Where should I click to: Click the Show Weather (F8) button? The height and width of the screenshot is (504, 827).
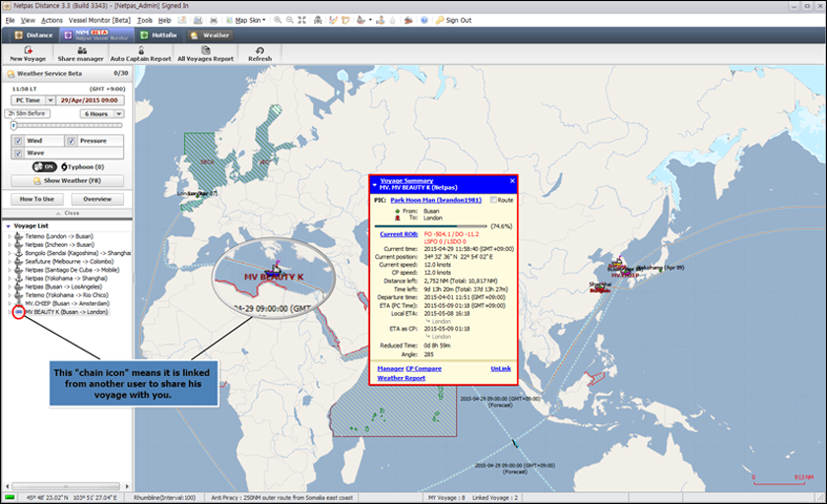point(68,181)
